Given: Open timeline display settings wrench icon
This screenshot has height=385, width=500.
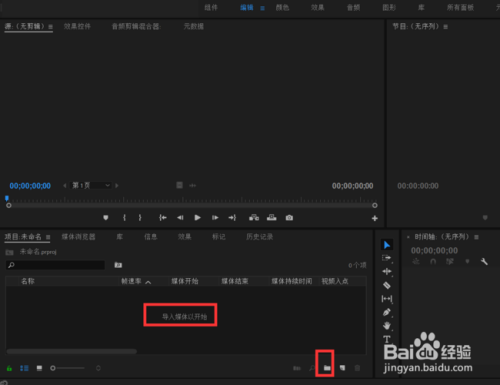Looking at the screenshot, I should [484, 262].
